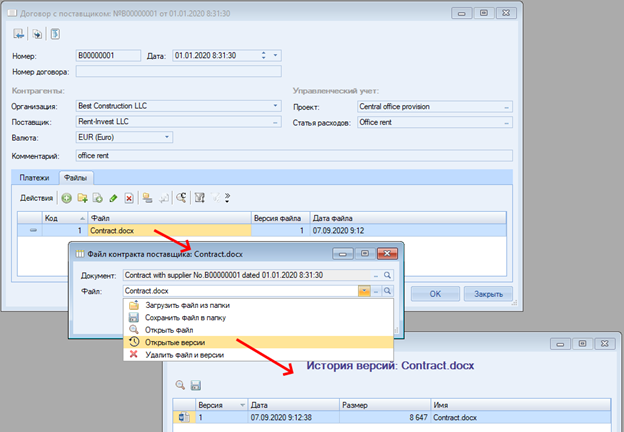Click the magnifier refresh search icon
This screenshot has width=624, height=432.
181,198
